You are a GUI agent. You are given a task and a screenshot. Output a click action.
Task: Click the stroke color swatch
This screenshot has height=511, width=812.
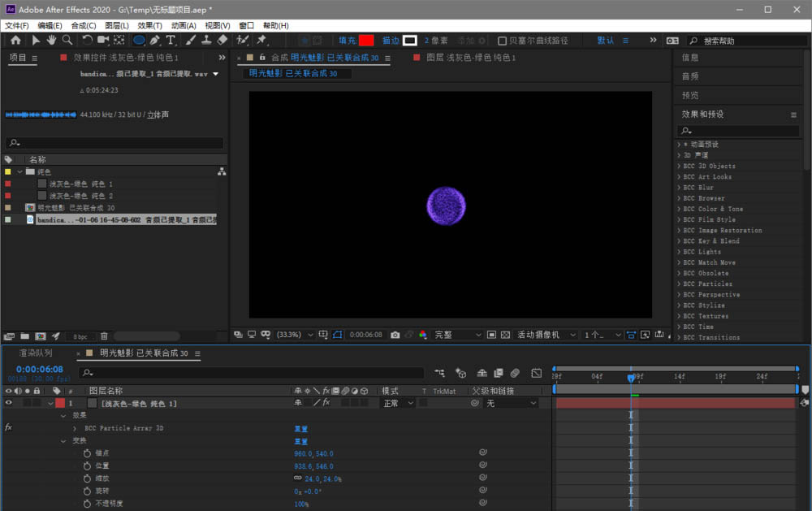[409, 41]
